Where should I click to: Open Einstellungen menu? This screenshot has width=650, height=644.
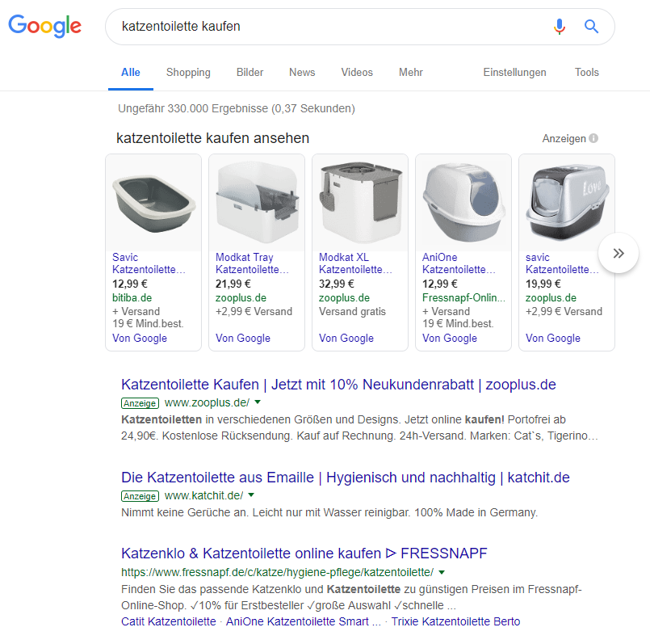pos(514,73)
